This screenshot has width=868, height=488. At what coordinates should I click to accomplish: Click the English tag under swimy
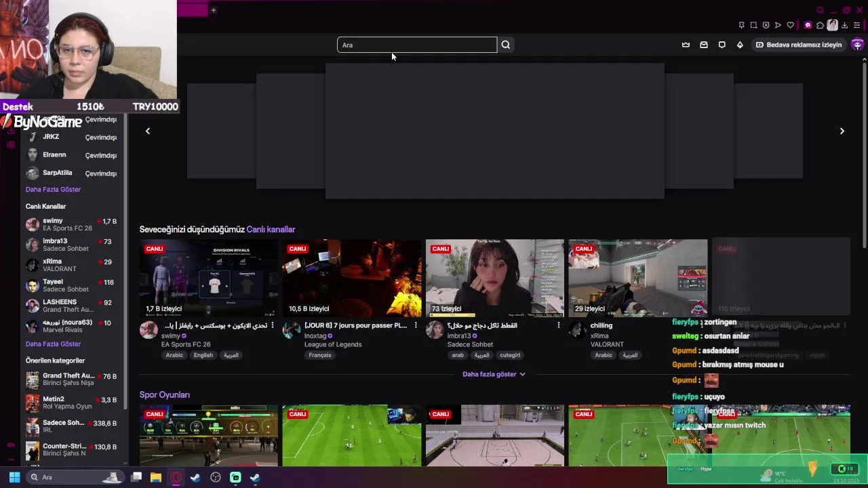coord(203,355)
